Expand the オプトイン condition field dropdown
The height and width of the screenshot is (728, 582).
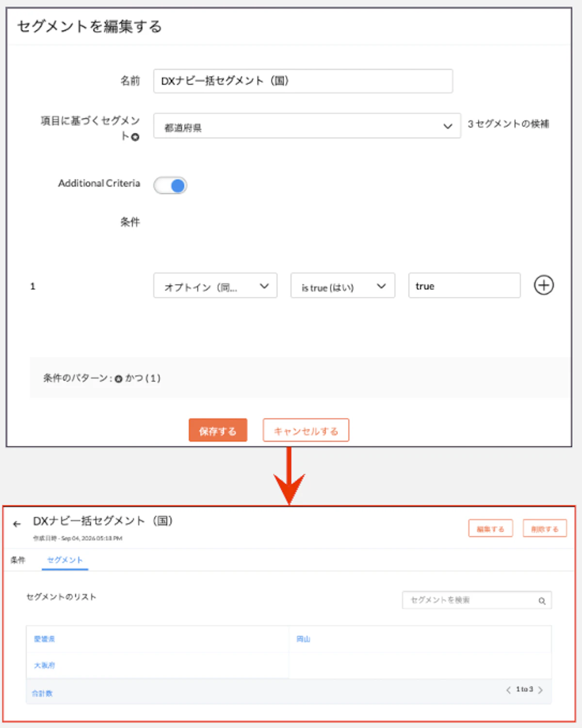215,286
